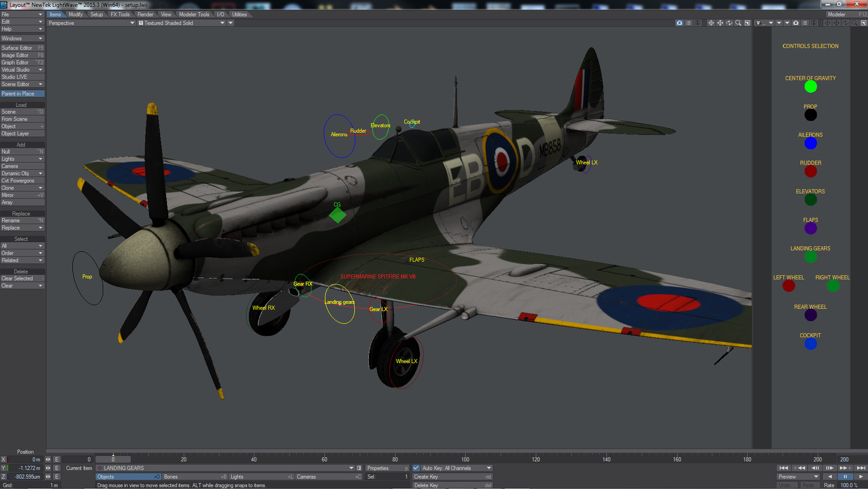This screenshot has width=868, height=489.
Task: Click the viewport camera icon in the top toolbar
Action: pos(679,23)
